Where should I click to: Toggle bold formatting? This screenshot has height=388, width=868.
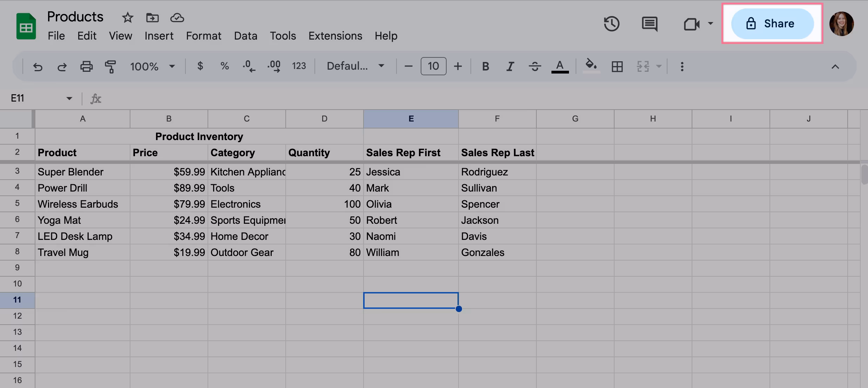pos(485,66)
